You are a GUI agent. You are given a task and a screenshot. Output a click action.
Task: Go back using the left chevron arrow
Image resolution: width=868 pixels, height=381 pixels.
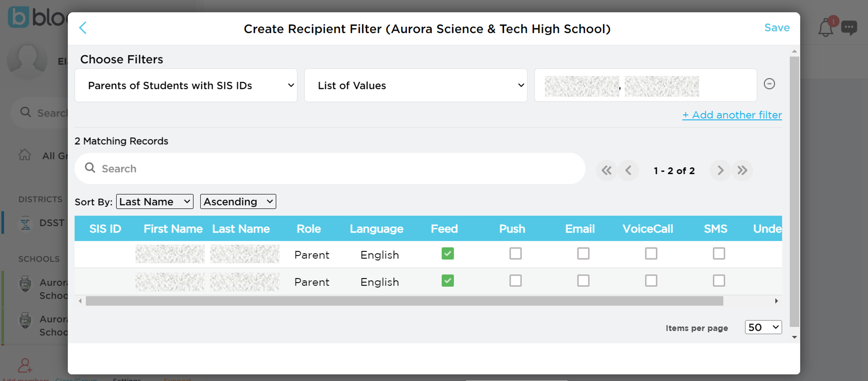(83, 28)
